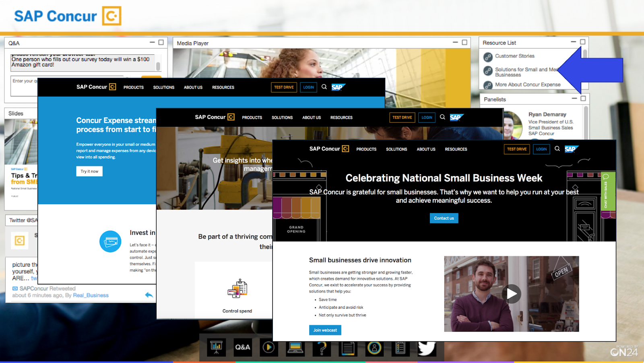The width and height of the screenshot is (644, 363).
Task: Open PRODUCTS menu in front window
Action: 366,149
